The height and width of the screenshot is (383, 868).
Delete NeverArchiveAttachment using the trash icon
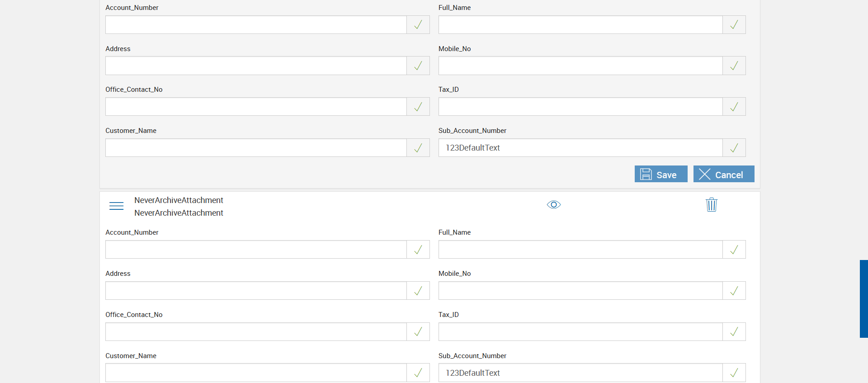712,205
